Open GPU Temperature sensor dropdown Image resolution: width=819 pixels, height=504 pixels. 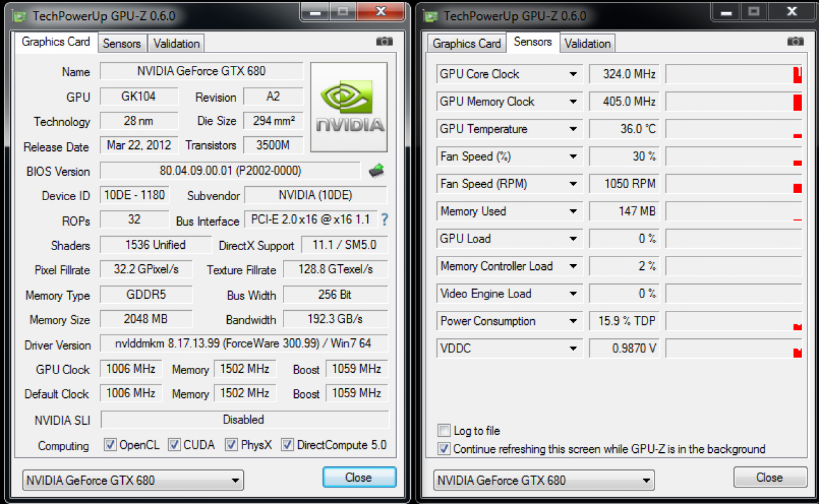(573, 129)
